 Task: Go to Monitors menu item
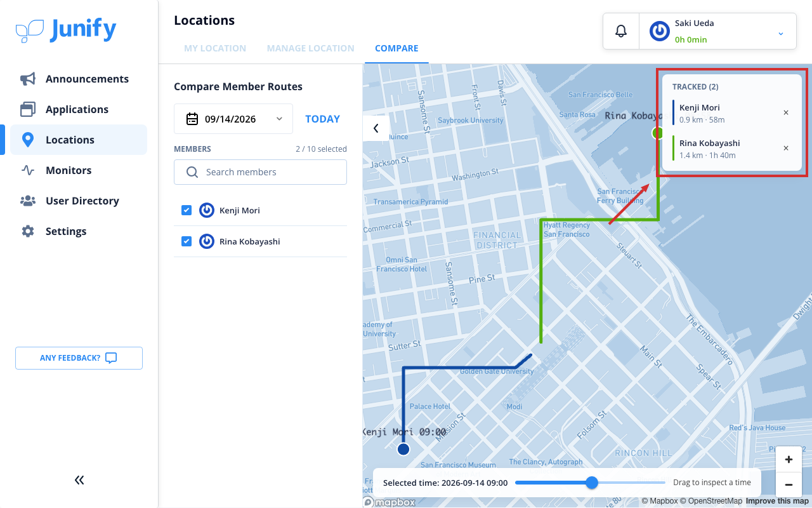tap(79, 170)
